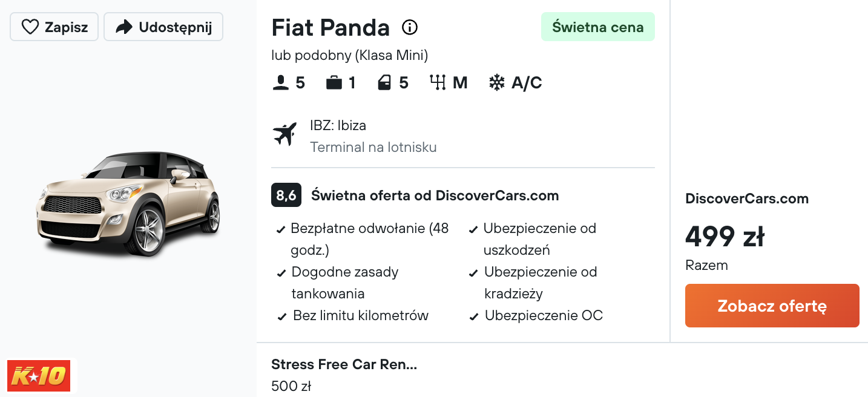Image resolution: width=868 pixels, height=397 pixels.
Task: Open the info icon beside Fiat Panda
Action: (410, 27)
